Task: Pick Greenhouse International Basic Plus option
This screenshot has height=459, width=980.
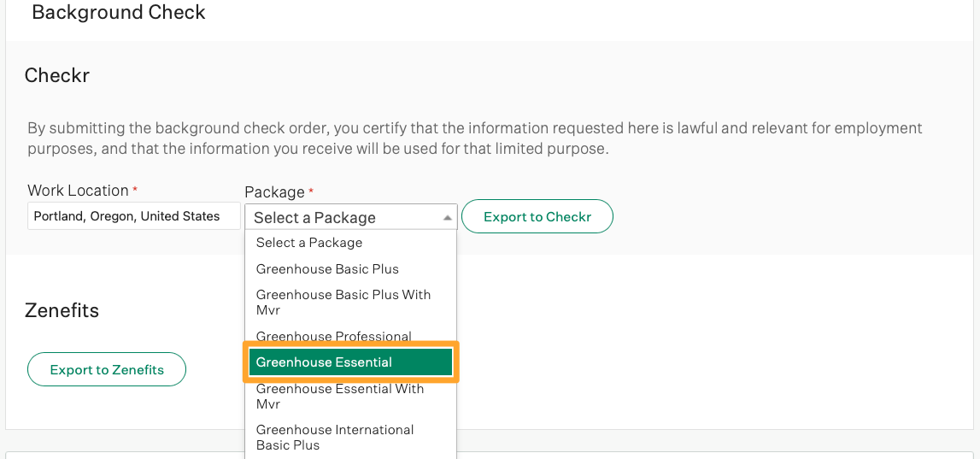Action: [335, 437]
